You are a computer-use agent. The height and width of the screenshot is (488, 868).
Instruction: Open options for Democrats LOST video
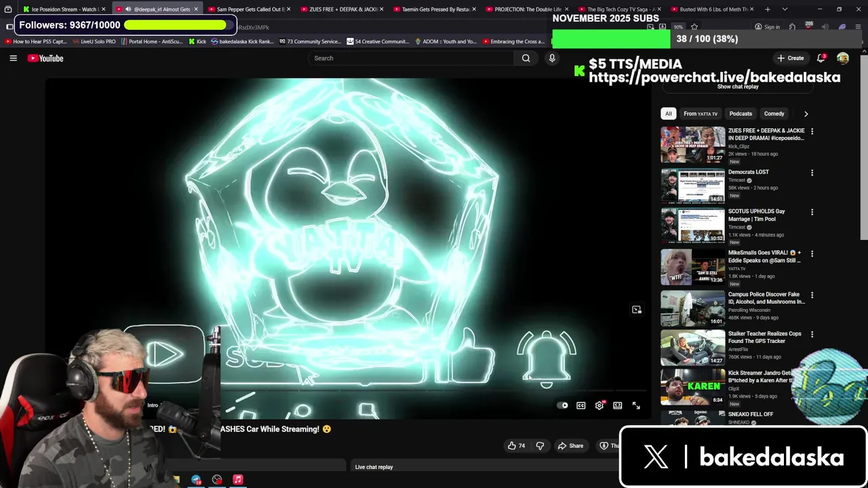812,173
